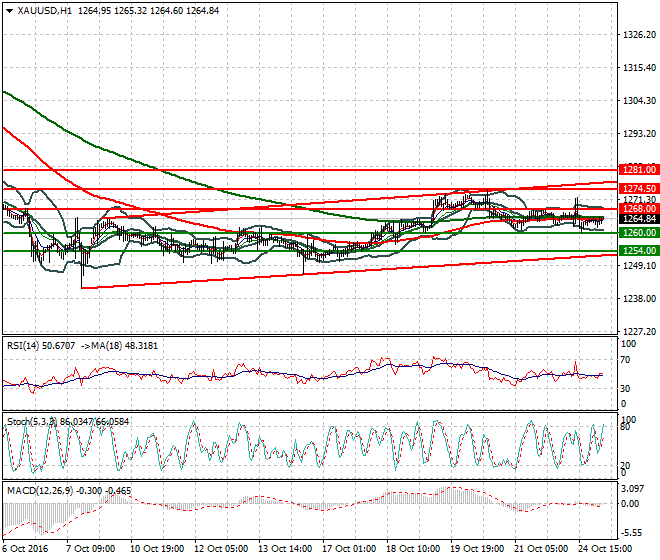660x560 pixels.
Task: Select the 17 Oct 01:00 time label
Action: click(x=349, y=549)
